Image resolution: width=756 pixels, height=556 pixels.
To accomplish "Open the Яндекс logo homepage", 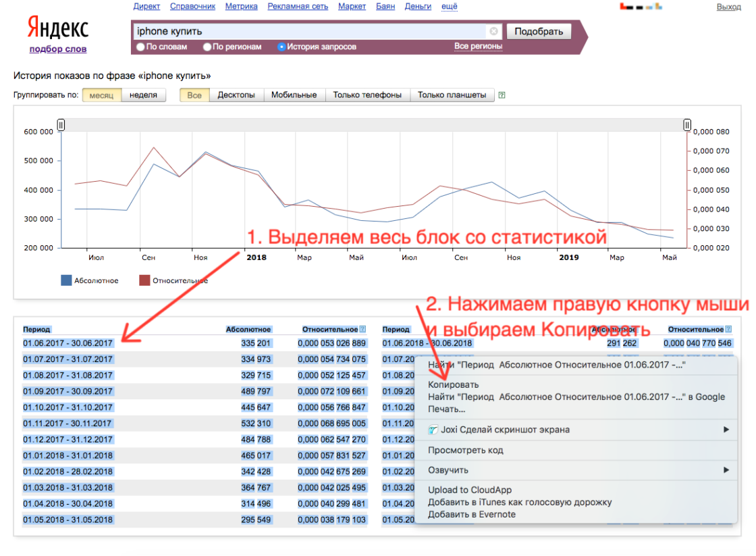I will click(x=58, y=27).
